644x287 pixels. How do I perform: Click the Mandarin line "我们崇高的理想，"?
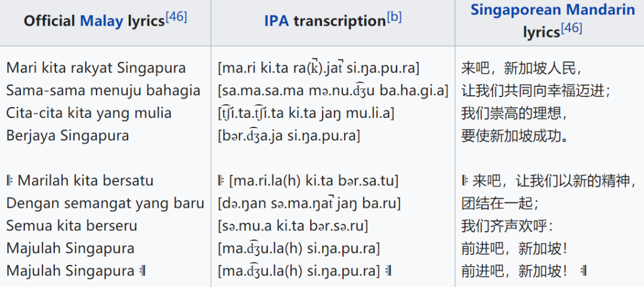[x=514, y=113]
